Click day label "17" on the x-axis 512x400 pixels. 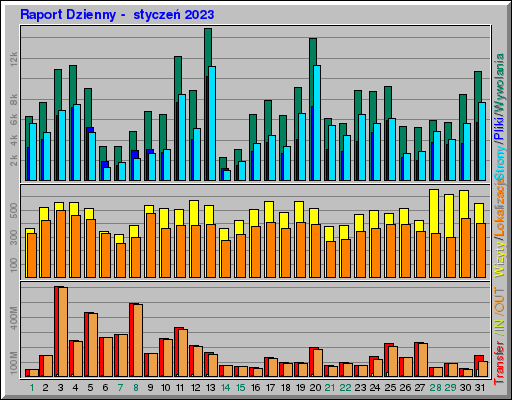pyautogui.click(x=271, y=388)
